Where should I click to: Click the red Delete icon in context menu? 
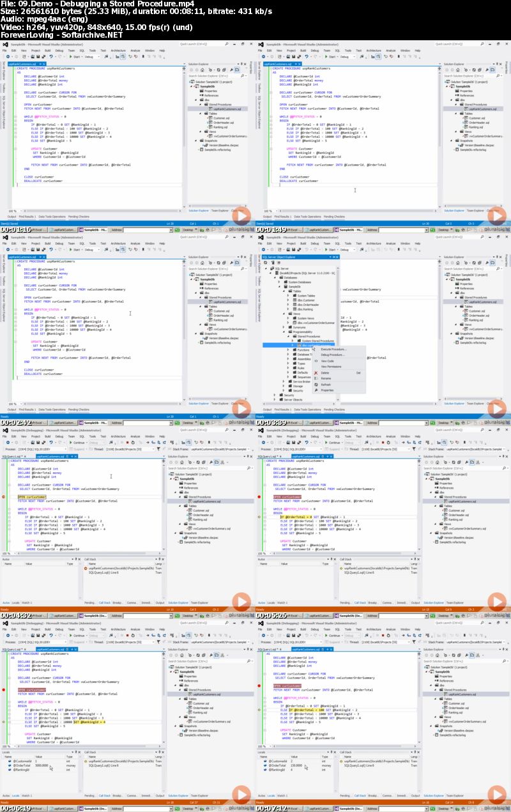point(316,372)
